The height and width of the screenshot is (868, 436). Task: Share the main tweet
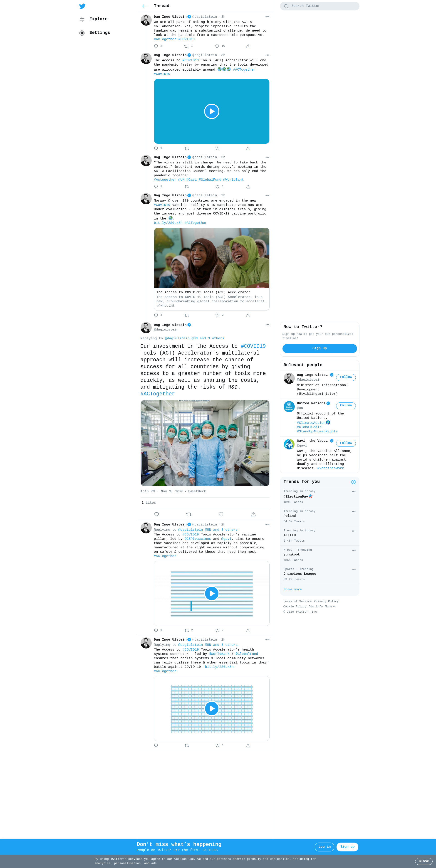tap(253, 514)
